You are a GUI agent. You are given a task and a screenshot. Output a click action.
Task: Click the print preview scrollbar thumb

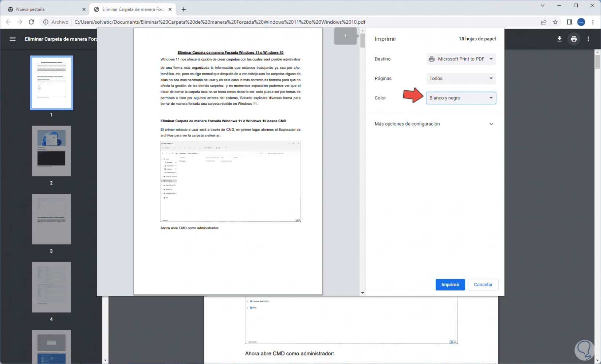[x=362, y=41]
